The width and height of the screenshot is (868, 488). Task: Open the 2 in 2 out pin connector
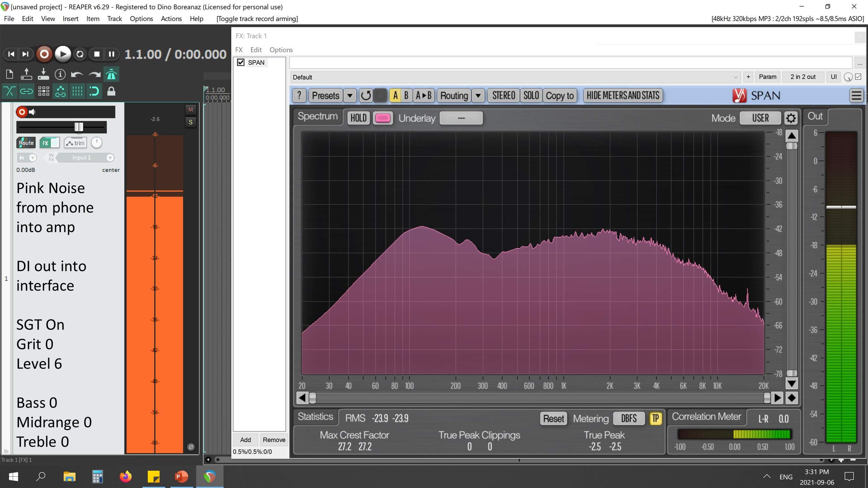click(803, 77)
